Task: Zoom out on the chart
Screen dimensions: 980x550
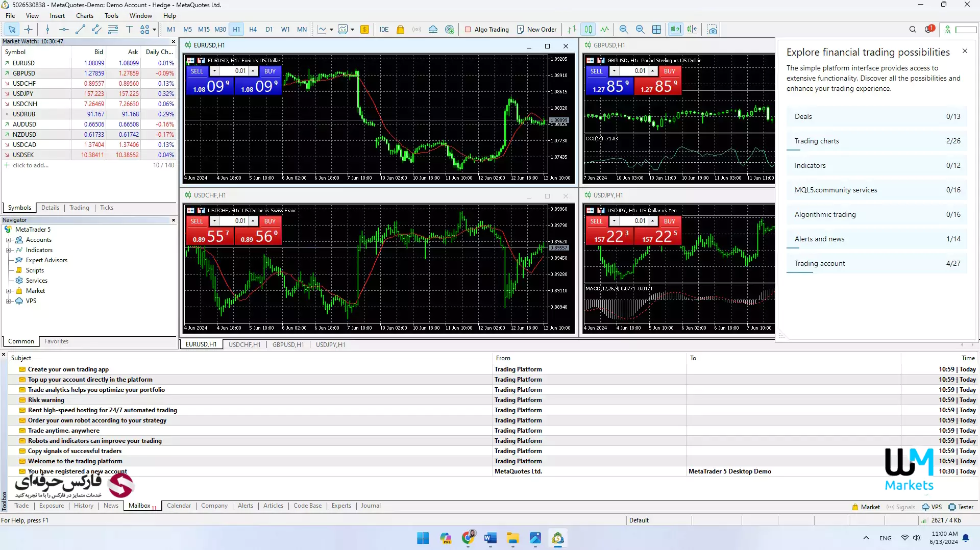Action: [640, 30]
